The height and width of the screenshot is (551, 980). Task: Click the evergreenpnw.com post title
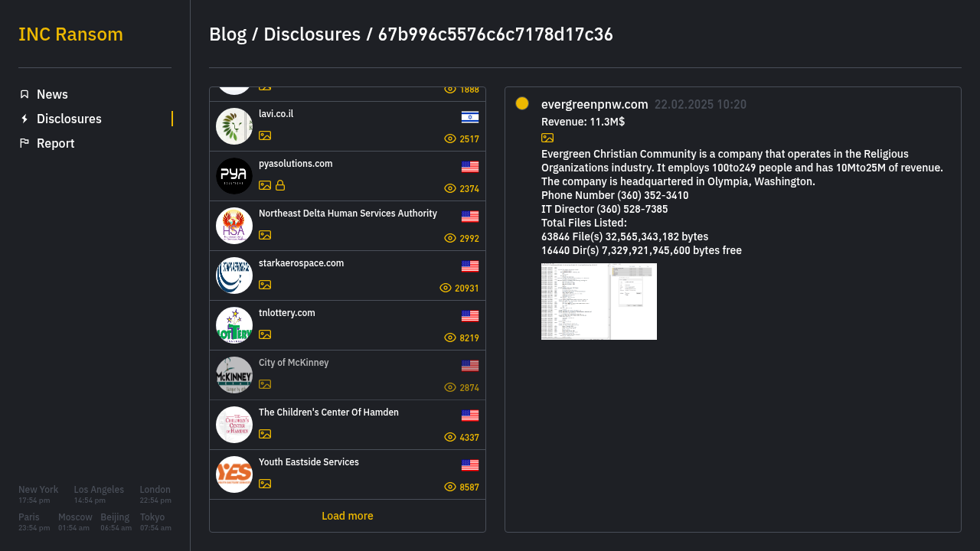[595, 104]
